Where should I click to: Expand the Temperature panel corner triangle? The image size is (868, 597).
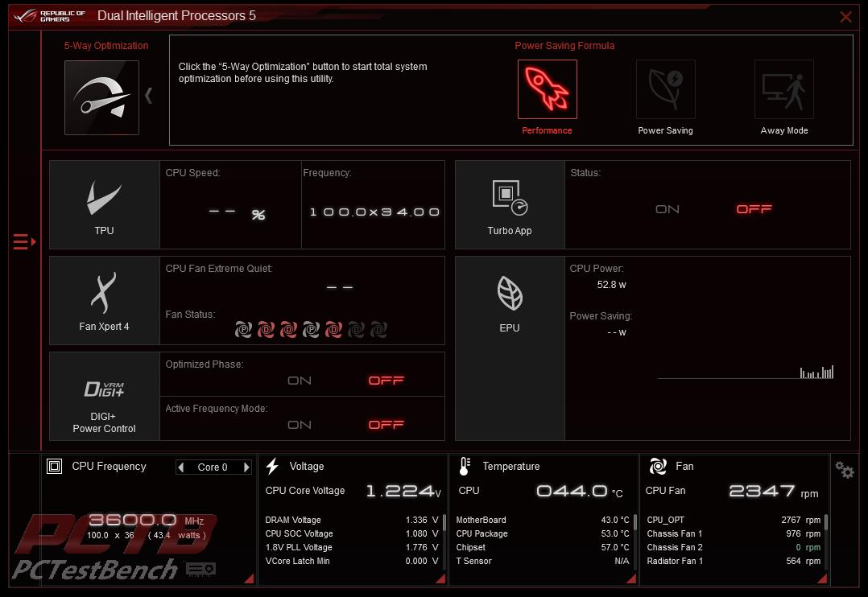(x=631, y=578)
